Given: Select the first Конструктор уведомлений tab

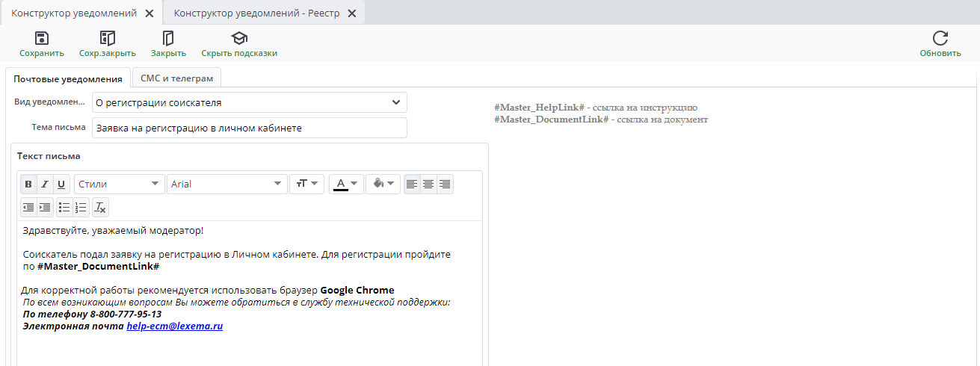Looking at the screenshot, I should pyautogui.click(x=74, y=13).
